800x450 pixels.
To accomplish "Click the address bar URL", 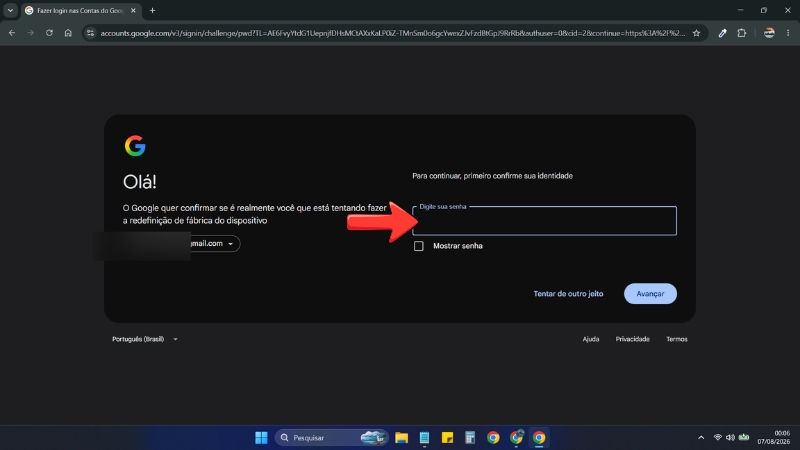I will [392, 33].
